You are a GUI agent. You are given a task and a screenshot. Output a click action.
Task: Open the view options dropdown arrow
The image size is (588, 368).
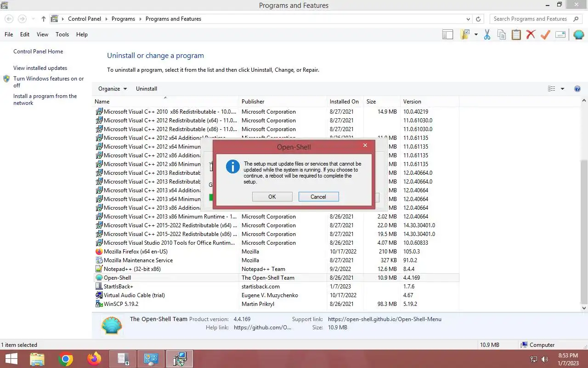pos(562,89)
